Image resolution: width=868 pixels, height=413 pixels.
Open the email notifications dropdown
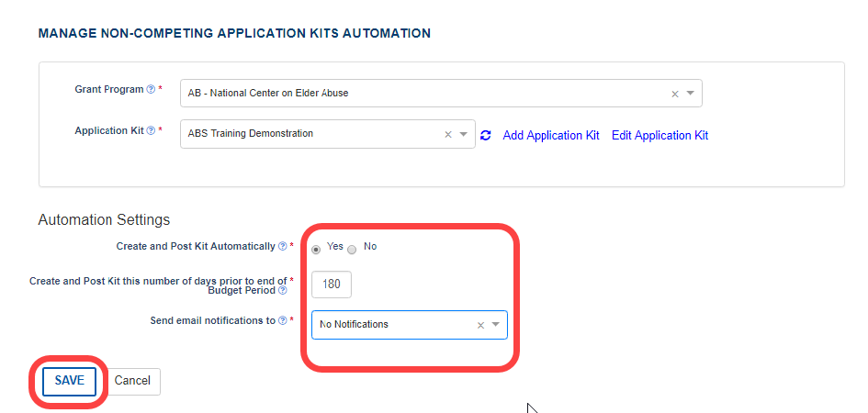[x=496, y=325]
